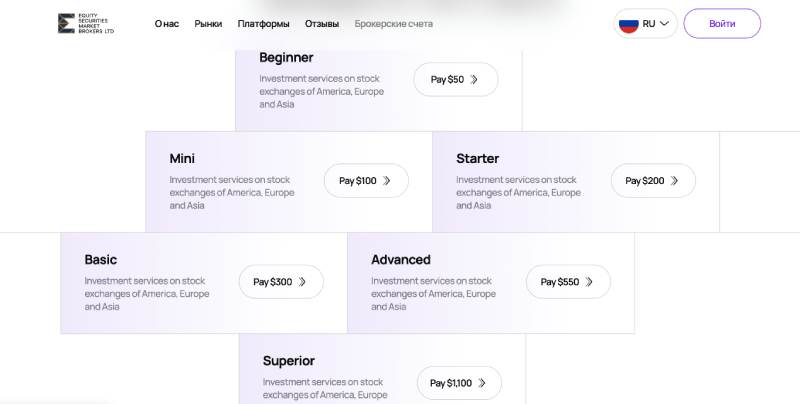Open the Брокерские счета link
The height and width of the screenshot is (404, 800).
[x=393, y=23]
